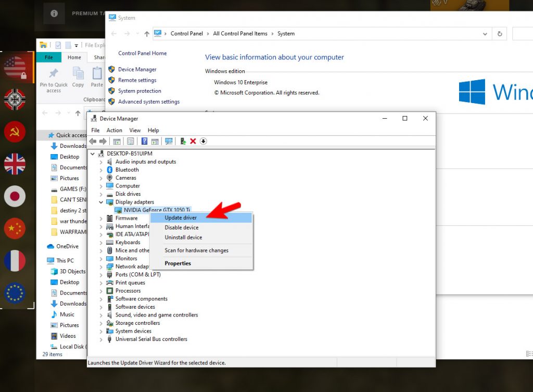
Task: Open File Explorer quick access toolbar dropdown
Action: 77,45
